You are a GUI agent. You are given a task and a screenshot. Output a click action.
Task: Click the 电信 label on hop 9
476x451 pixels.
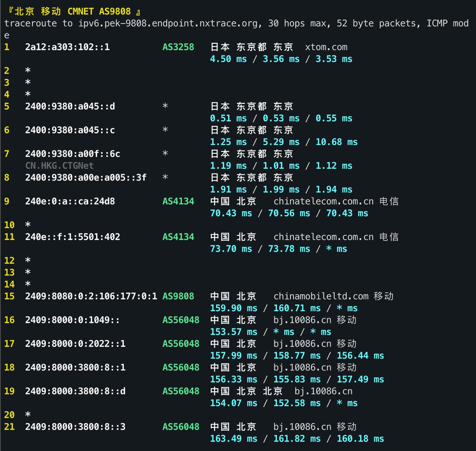coord(389,201)
